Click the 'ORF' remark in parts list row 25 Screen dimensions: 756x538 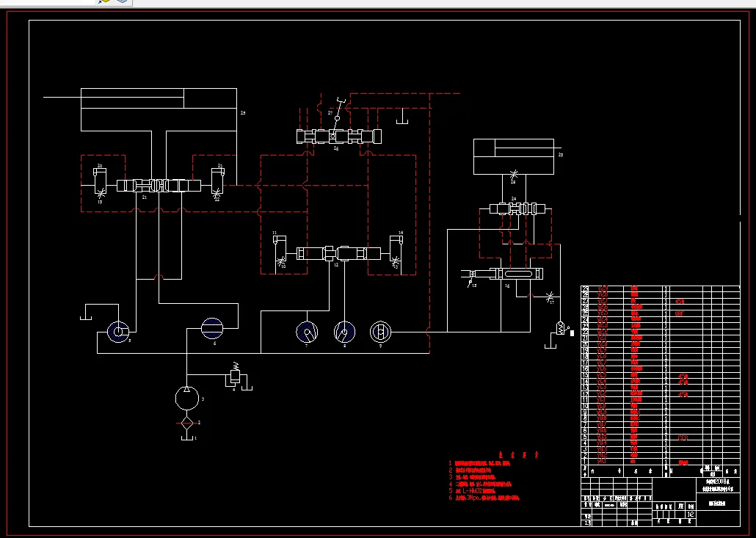[680, 314]
